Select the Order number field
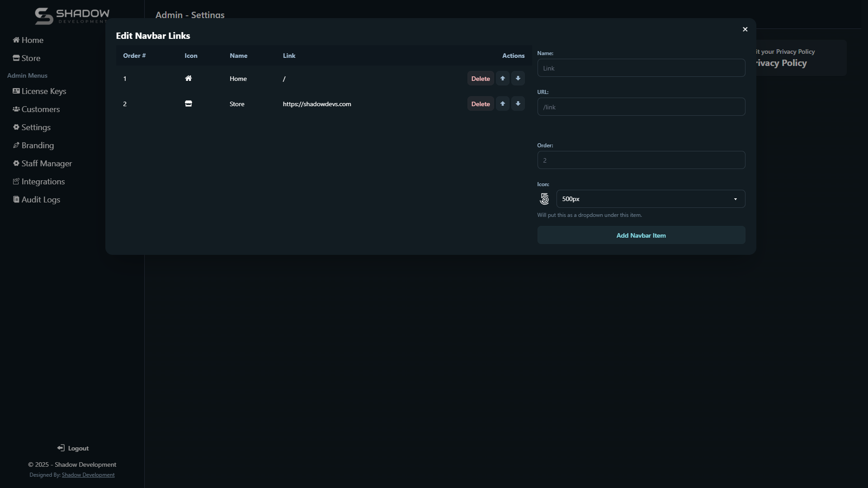Viewport: 868px width, 488px height. point(641,160)
